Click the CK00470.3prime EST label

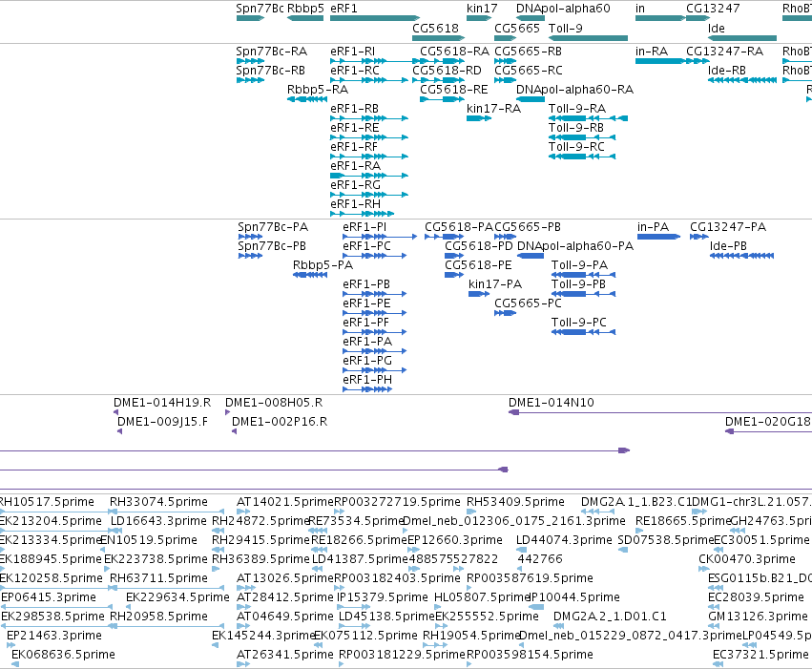(747, 559)
